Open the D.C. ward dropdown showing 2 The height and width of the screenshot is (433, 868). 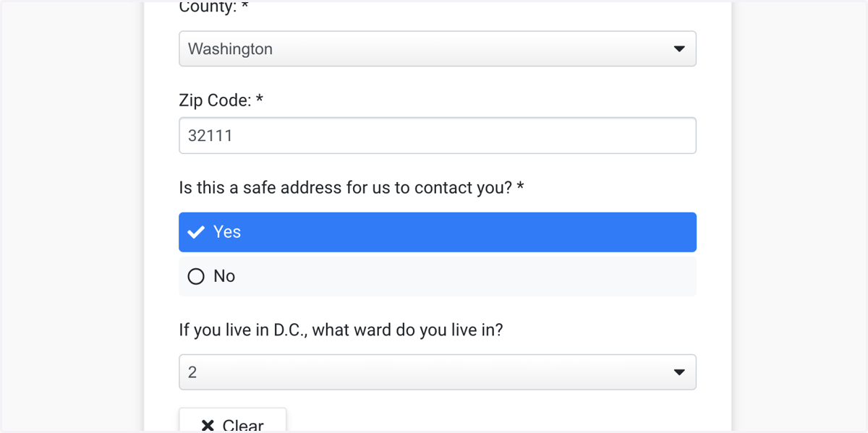438,372
